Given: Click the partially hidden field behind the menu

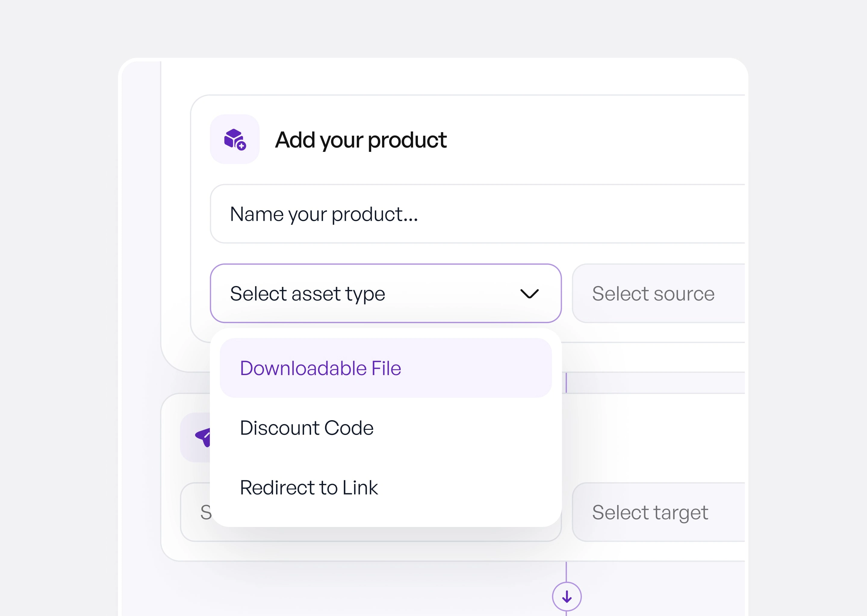Looking at the screenshot, I should (x=195, y=512).
